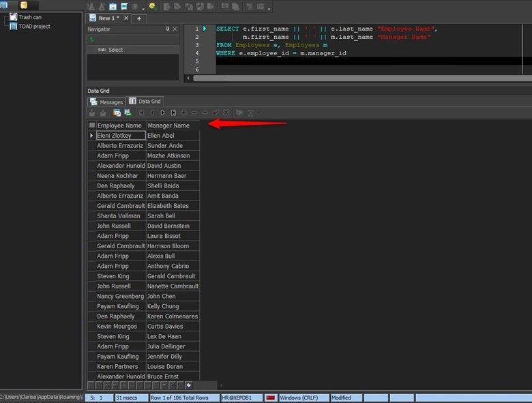The width and height of the screenshot is (532, 403).
Task: Click the sigma totals icon
Action: click(x=250, y=113)
